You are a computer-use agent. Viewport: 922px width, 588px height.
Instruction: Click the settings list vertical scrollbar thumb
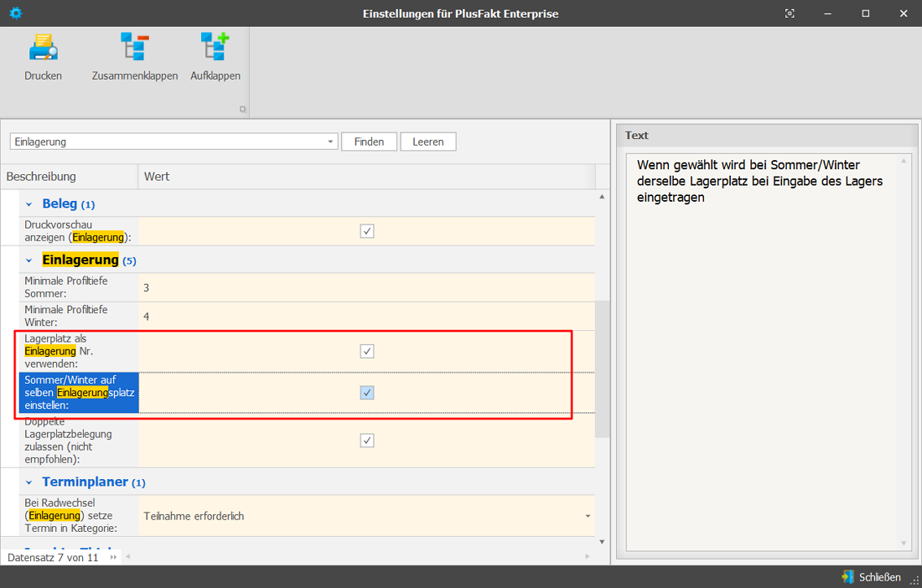coord(602,369)
